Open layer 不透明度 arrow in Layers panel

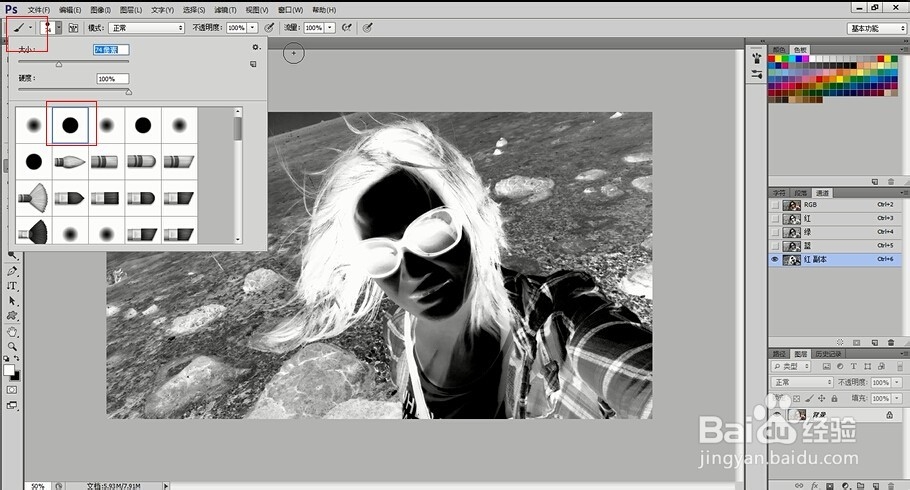coord(897,382)
